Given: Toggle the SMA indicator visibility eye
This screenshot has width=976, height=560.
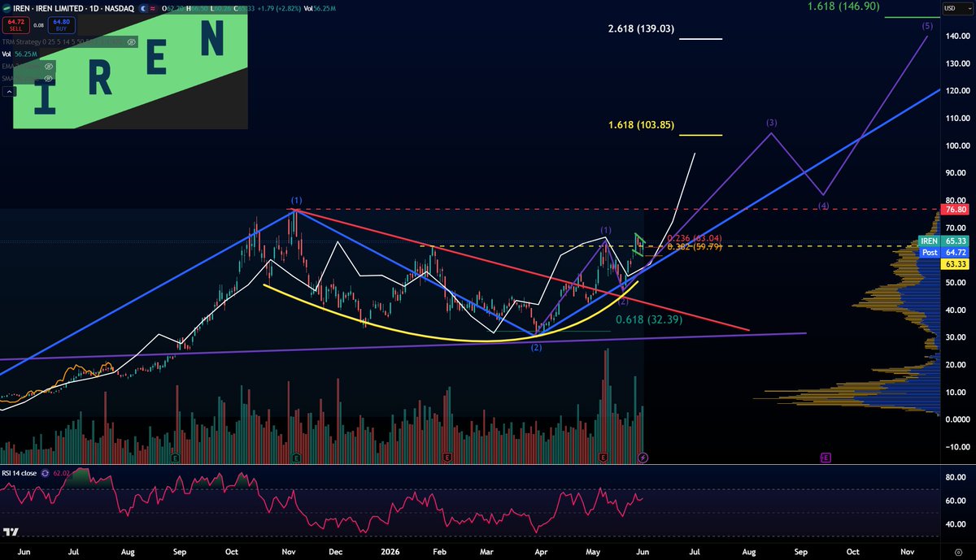Looking at the screenshot, I should [x=48, y=78].
